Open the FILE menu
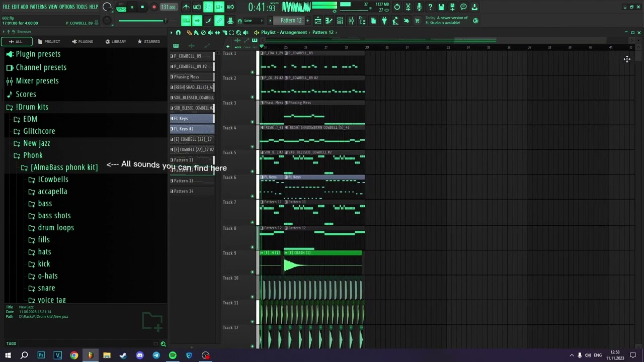This screenshot has height=362, width=644. 6,7
